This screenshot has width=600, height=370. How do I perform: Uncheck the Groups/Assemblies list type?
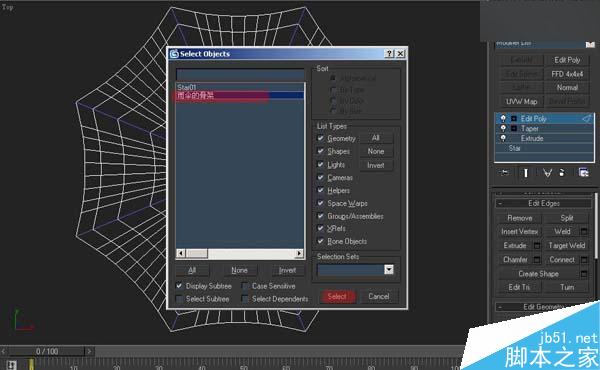321,216
